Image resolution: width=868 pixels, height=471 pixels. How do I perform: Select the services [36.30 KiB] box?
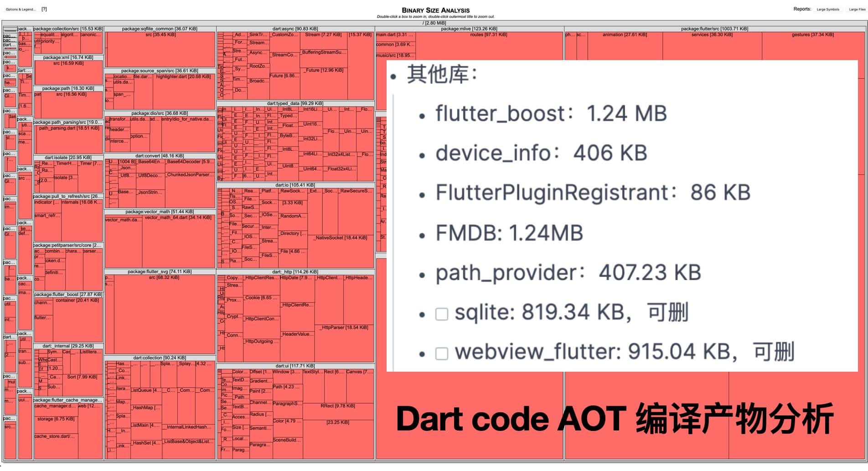click(712, 46)
